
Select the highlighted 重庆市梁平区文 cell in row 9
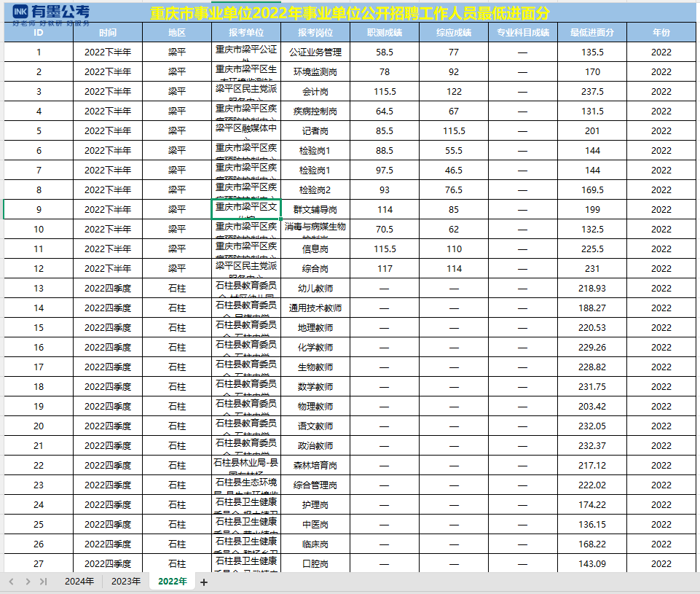[x=246, y=209]
